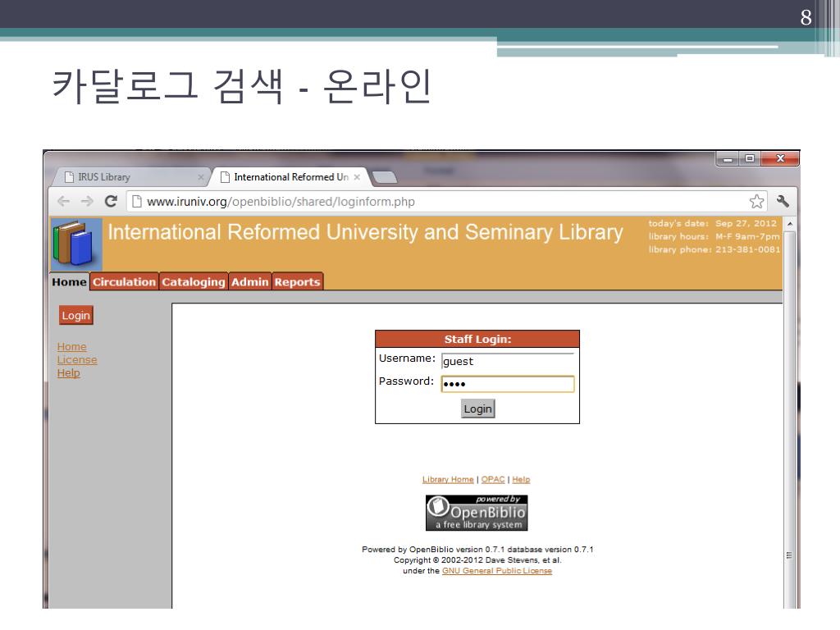
Task: Focus the Password input field
Action: (x=508, y=384)
